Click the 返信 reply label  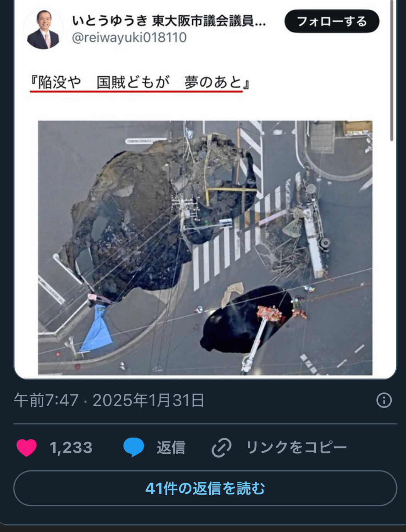tap(171, 448)
